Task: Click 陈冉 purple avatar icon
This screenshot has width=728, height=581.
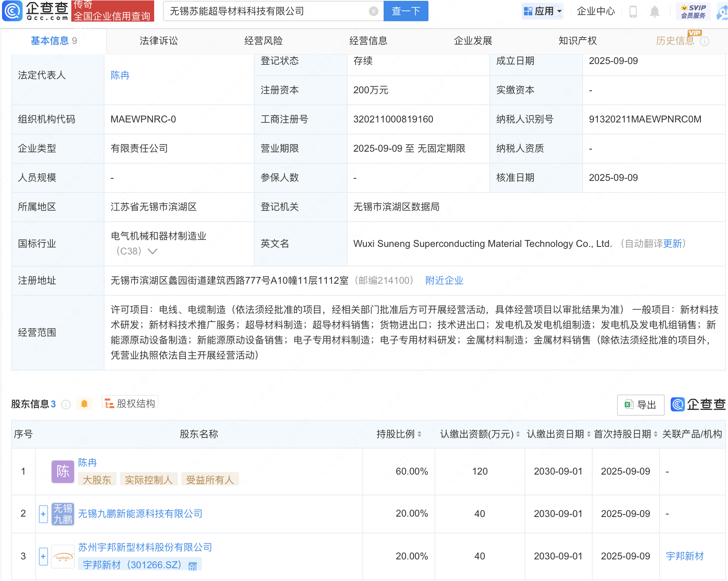Action: coord(63,471)
